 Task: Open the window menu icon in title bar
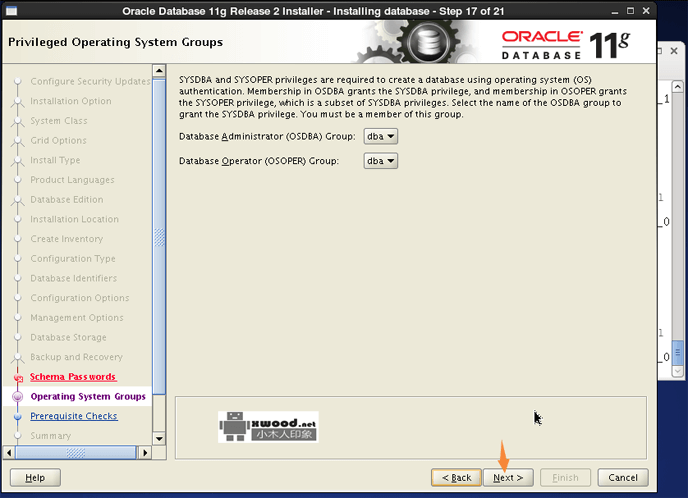click(x=9, y=11)
